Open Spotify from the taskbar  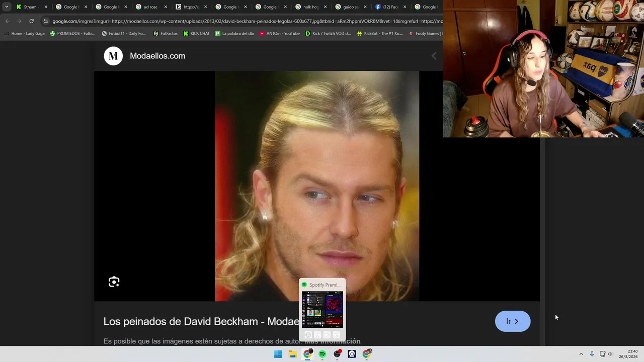coord(322,354)
